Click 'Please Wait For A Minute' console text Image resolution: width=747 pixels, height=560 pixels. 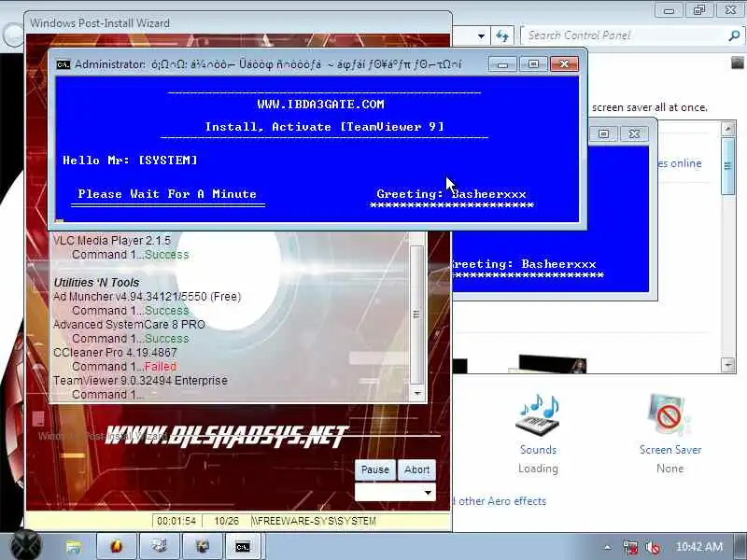point(167,194)
